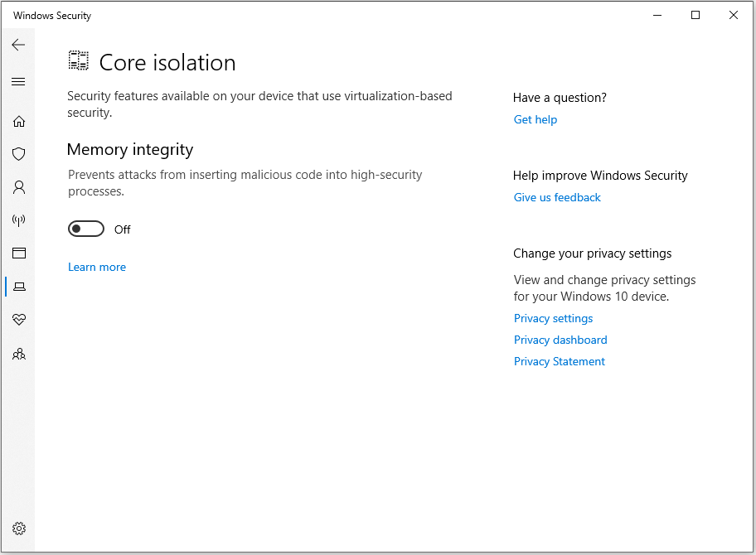Screen dimensions: 756x555
Task: Select the Account protection person icon
Action: [x=18, y=187]
